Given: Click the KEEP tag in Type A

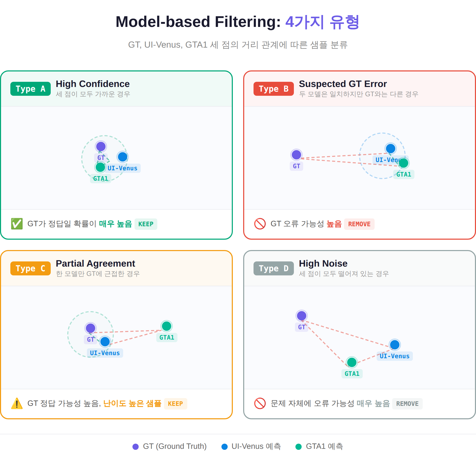Looking at the screenshot, I should [146, 224].
